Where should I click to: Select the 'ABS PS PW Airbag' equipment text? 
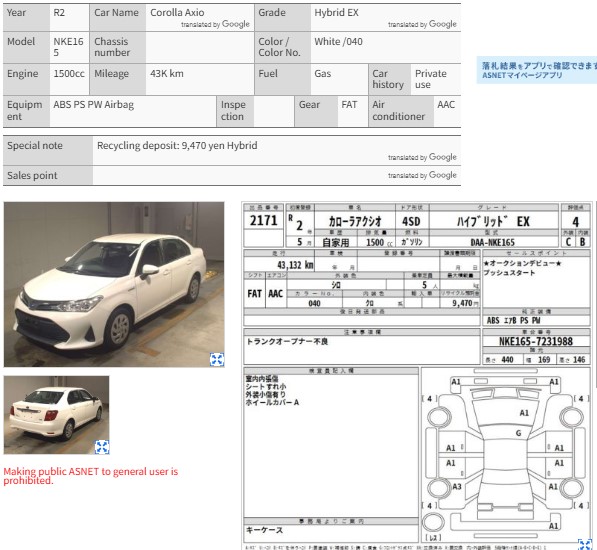pyautogui.click(x=93, y=105)
